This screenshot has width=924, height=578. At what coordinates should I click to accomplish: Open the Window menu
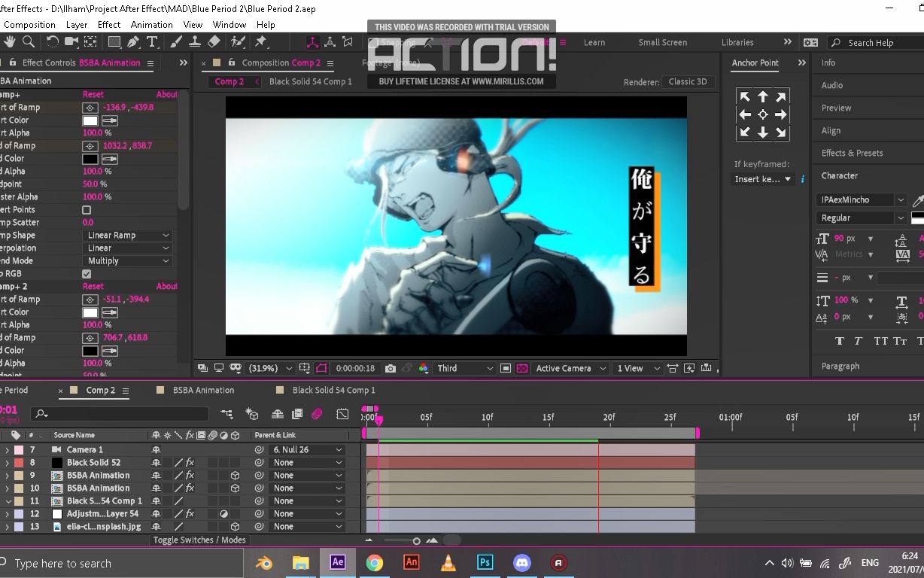(229, 24)
